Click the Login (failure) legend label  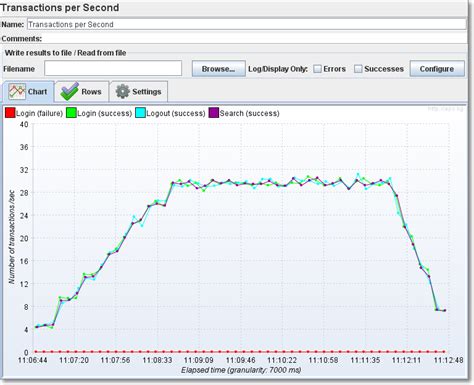click(x=39, y=113)
